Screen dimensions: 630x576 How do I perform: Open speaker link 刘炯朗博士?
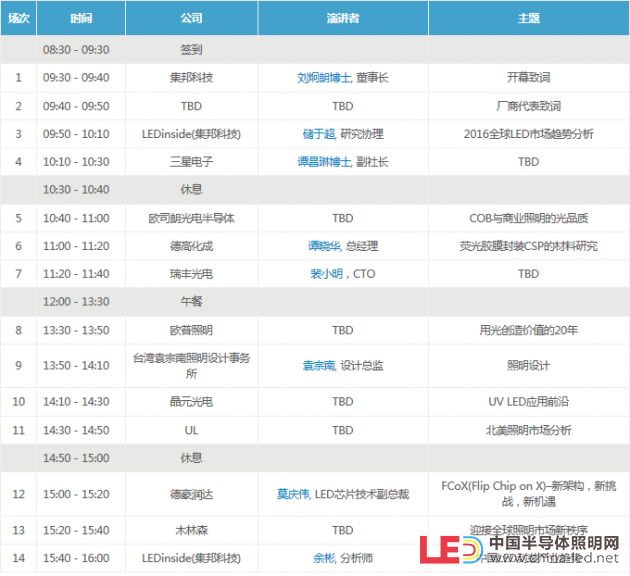[x=324, y=78]
